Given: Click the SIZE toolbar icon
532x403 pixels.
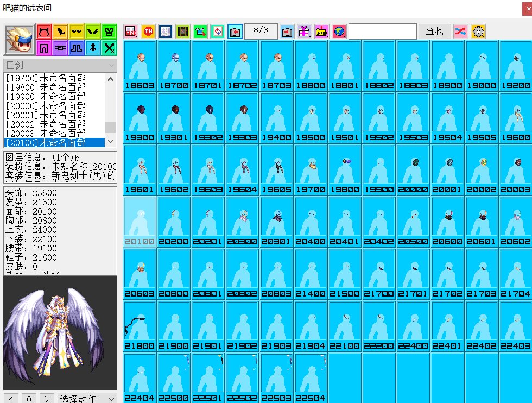Looking at the screenshot, I should [131, 32].
